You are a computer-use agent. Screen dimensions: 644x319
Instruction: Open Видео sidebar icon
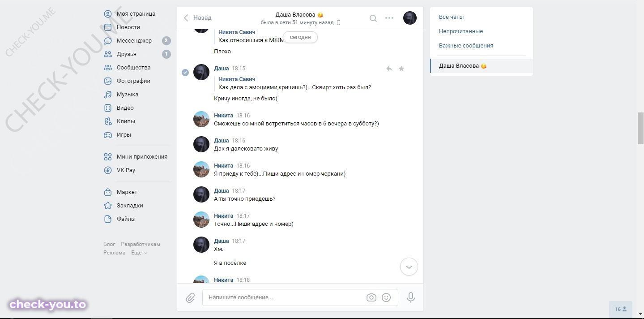pyautogui.click(x=108, y=108)
